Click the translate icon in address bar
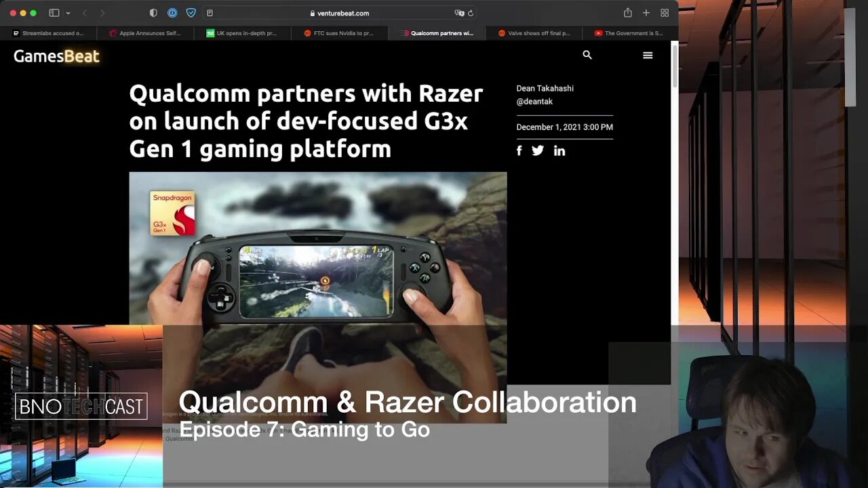Viewport: 868px width, 488px height. coord(459,13)
